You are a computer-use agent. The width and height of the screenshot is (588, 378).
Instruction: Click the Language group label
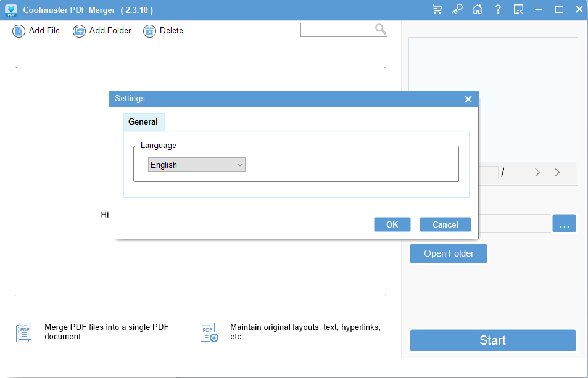point(158,146)
